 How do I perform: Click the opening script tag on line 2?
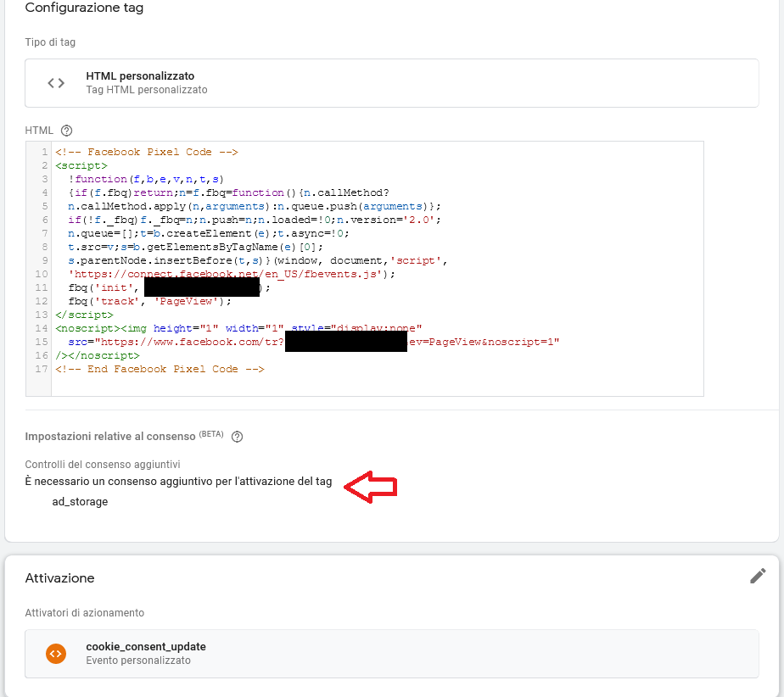[81, 165]
